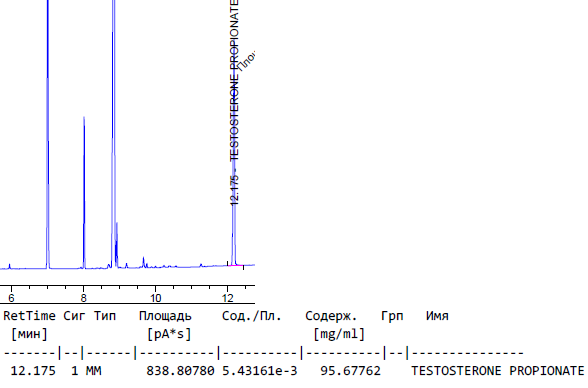
Task: Click the Площадь column header
Action: coord(165,316)
